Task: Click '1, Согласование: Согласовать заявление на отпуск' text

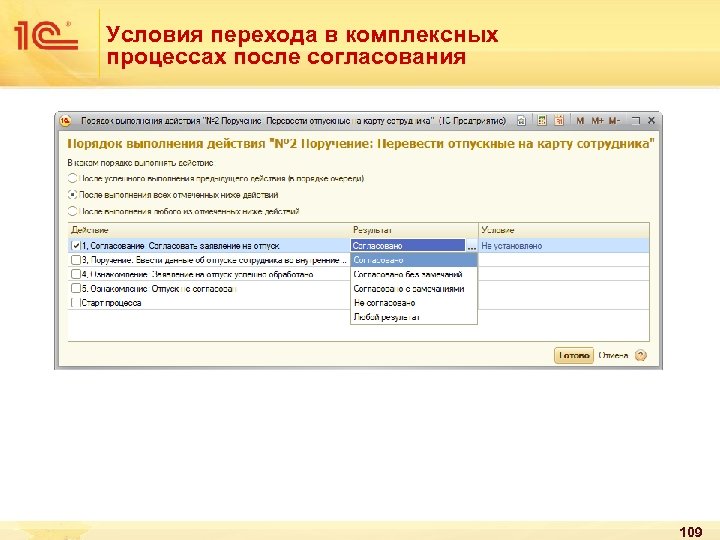Action: pos(180,246)
